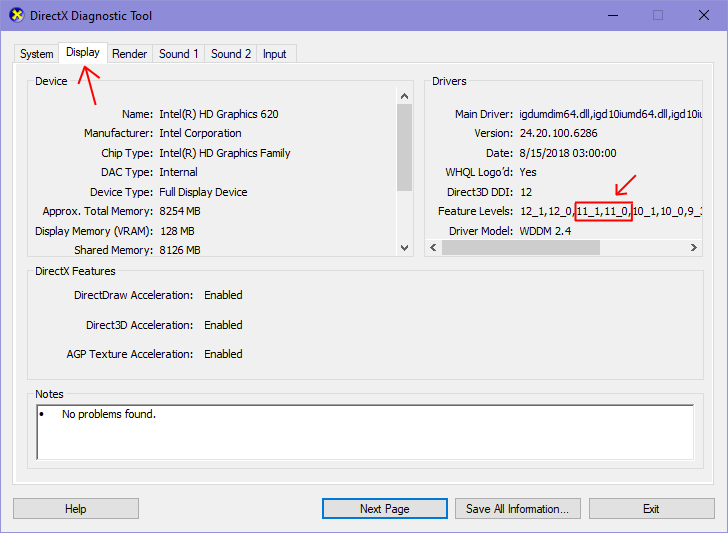Click the 'Main Driver:' label
Screen dimensions: 728x533
(x=484, y=114)
